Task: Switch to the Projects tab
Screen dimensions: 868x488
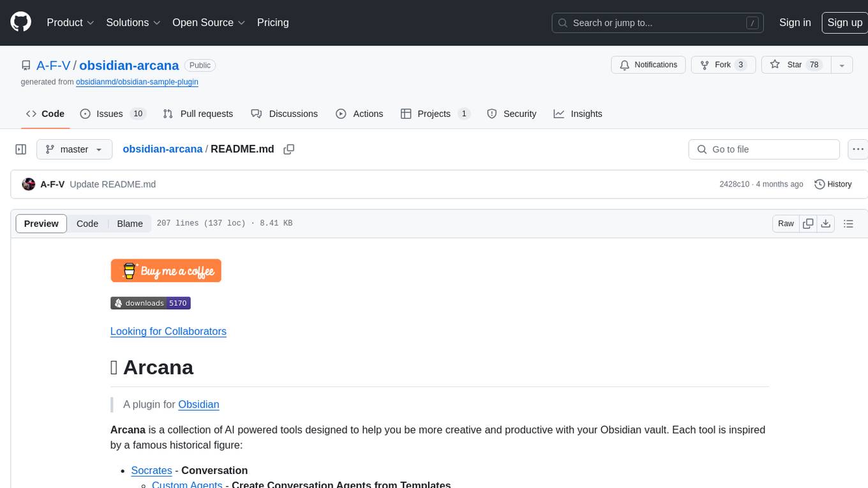Action: click(x=435, y=114)
